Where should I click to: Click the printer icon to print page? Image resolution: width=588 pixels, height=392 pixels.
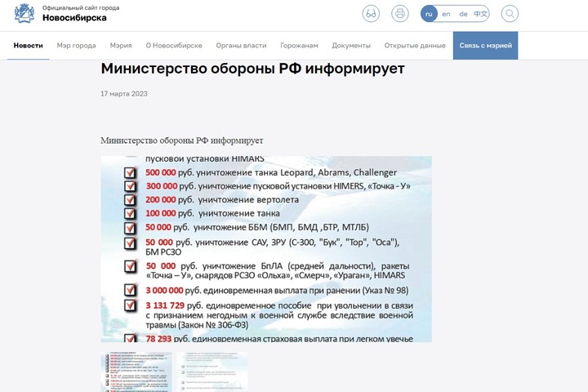399,14
